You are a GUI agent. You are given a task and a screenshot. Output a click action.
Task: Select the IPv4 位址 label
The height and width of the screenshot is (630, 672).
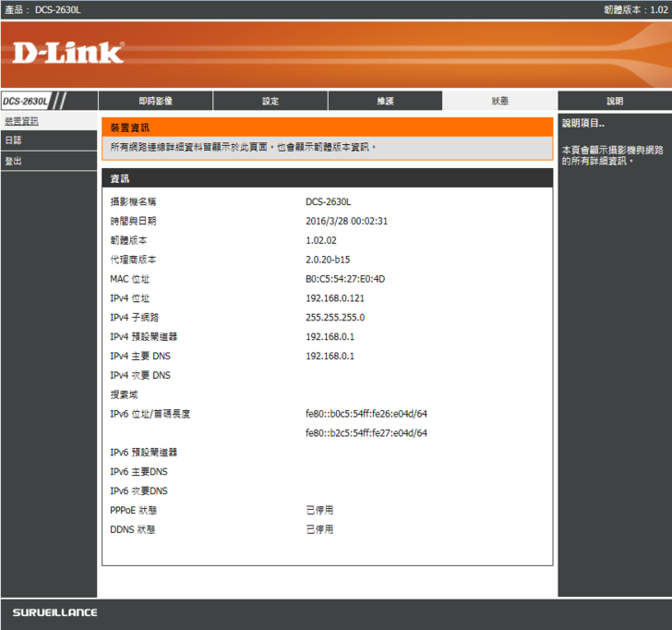[129, 298]
